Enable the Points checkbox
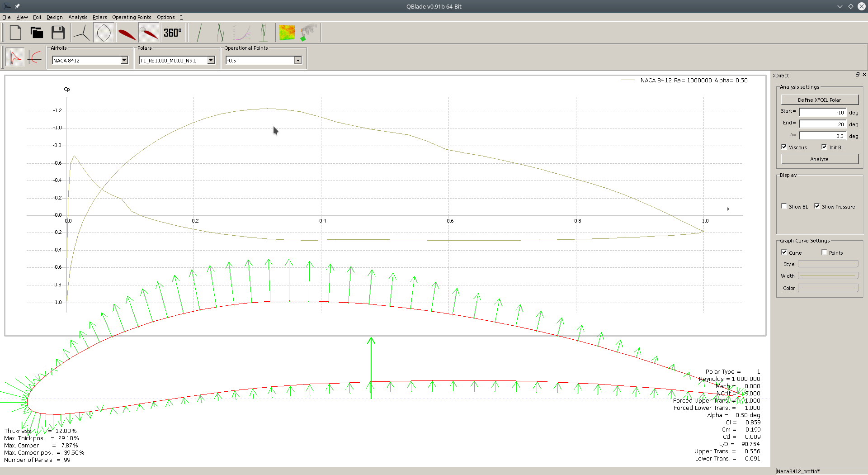Screen dimensions: 868x475 point(824,252)
